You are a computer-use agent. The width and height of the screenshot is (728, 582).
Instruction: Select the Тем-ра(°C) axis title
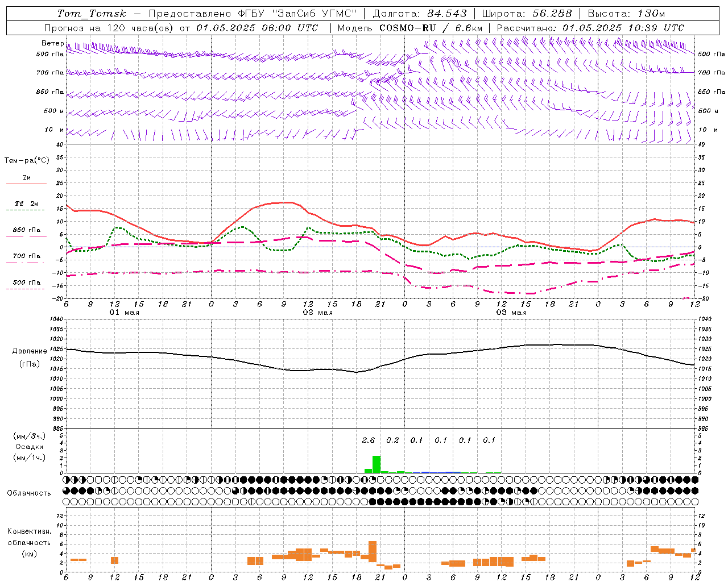pos(27,161)
